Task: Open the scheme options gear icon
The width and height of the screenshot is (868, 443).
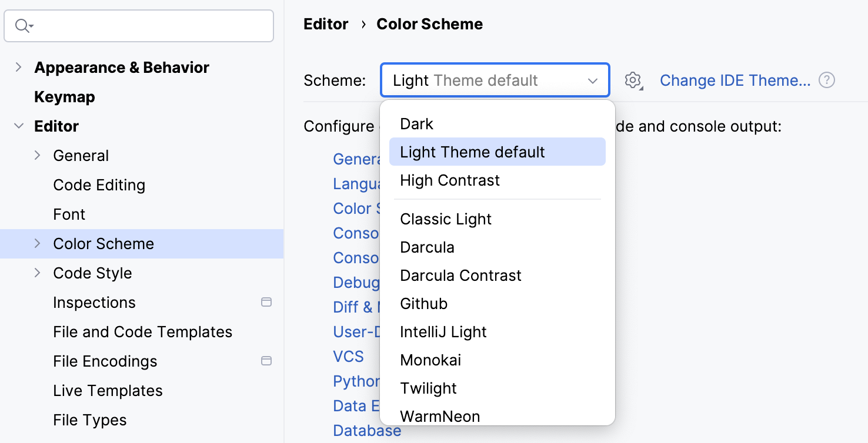Action: [633, 80]
